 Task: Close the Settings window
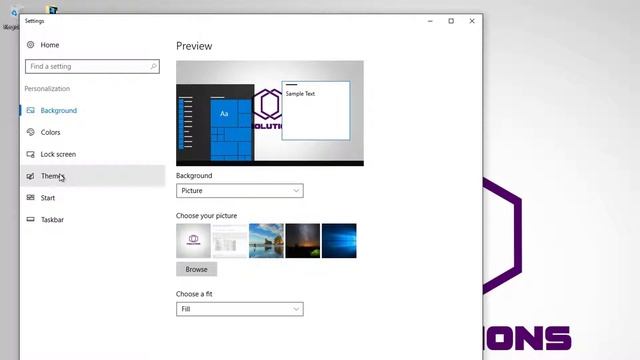click(472, 21)
